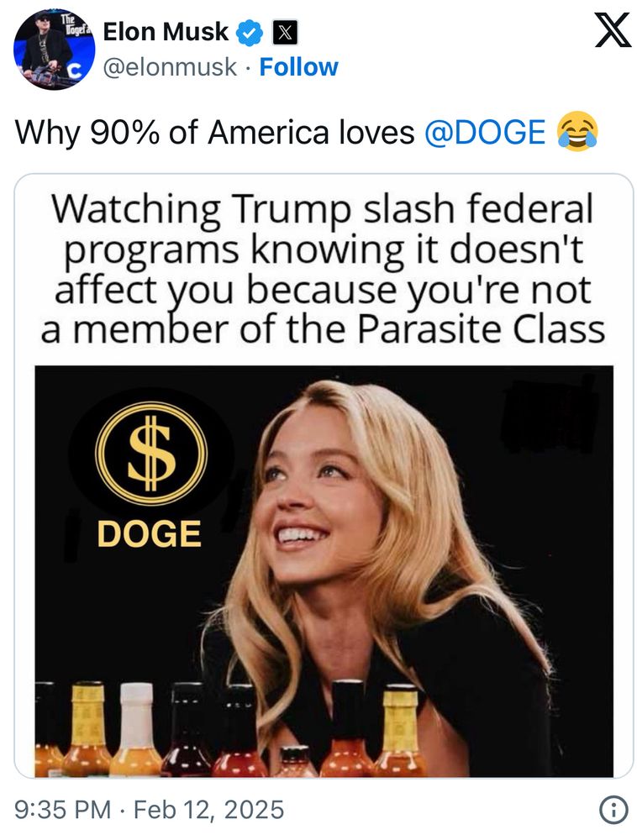Open the large X logo in top corner
The image size is (637, 840).
(x=613, y=30)
